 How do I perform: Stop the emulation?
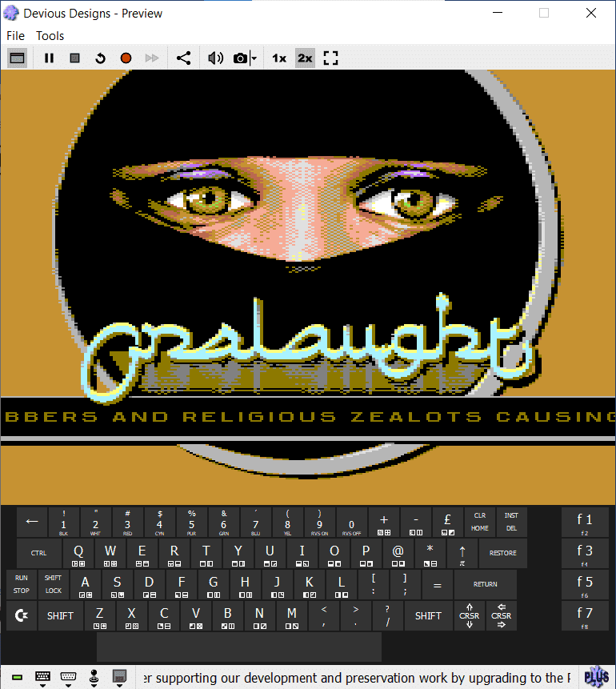point(74,58)
